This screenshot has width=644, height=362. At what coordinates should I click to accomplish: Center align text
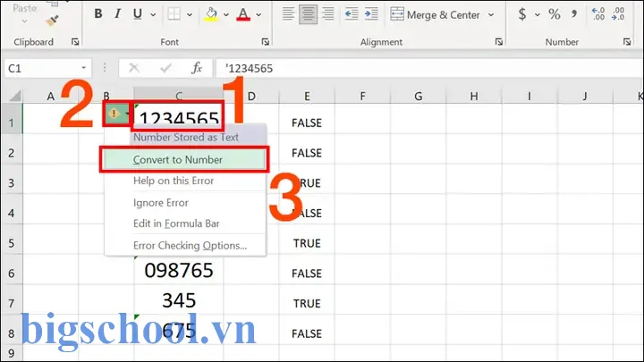tap(308, 14)
